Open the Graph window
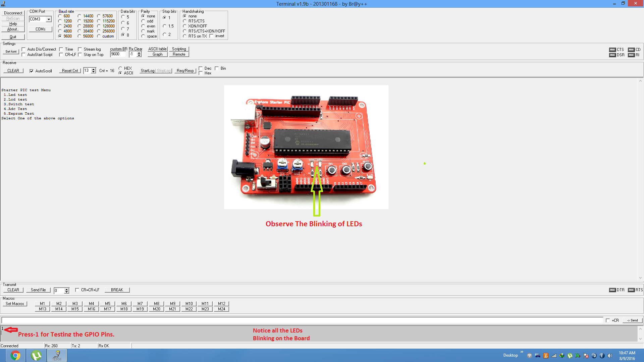This screenshot has height=362, width=644. point(158,54)
